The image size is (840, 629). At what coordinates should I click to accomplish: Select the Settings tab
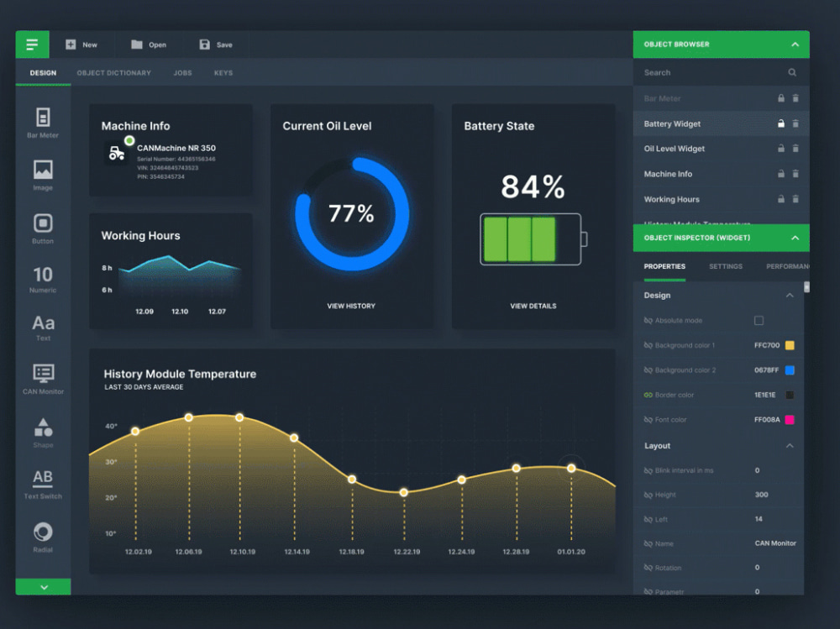[726, 266]
